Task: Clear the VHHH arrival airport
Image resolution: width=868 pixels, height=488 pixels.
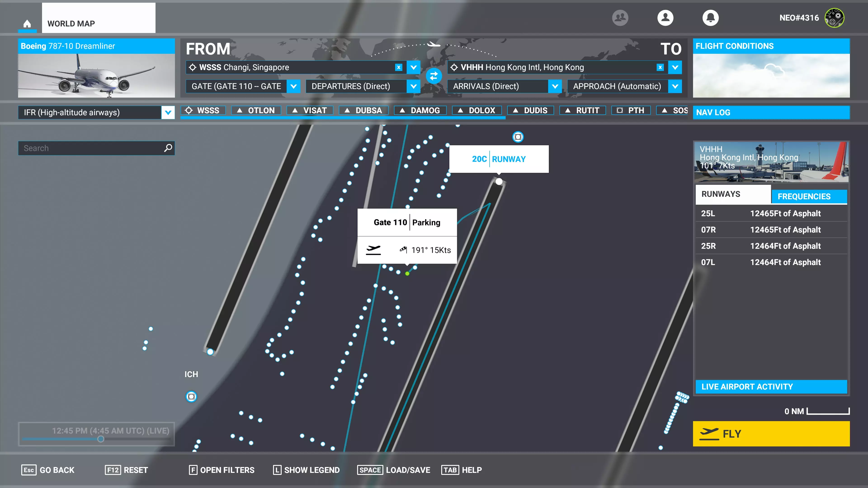Action: coord(660,67)
